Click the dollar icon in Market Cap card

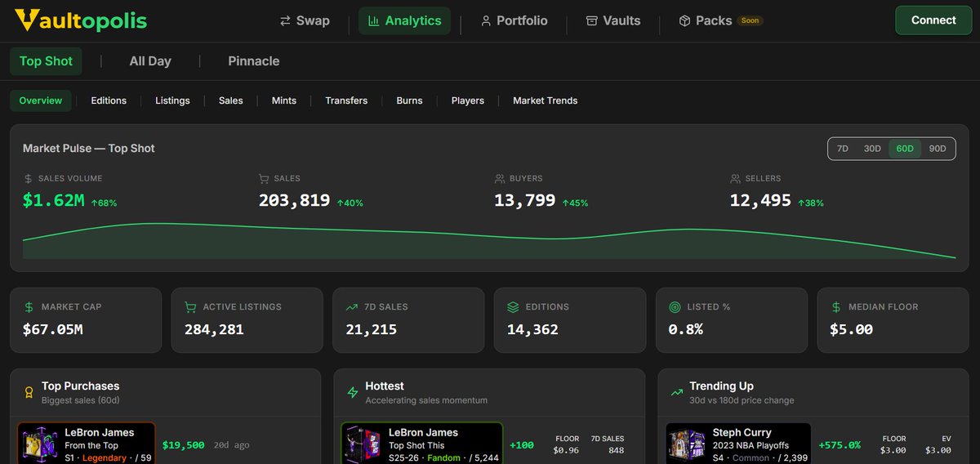(x=29, y=307)
